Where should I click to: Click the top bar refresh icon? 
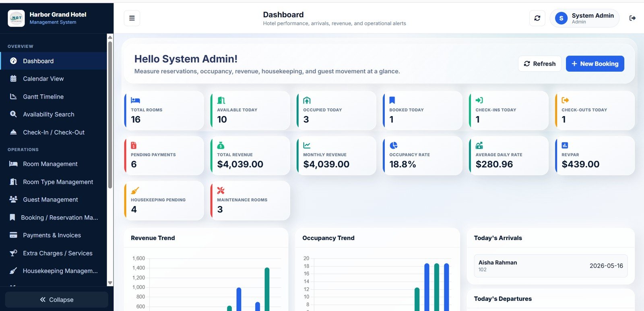(537, 18)
